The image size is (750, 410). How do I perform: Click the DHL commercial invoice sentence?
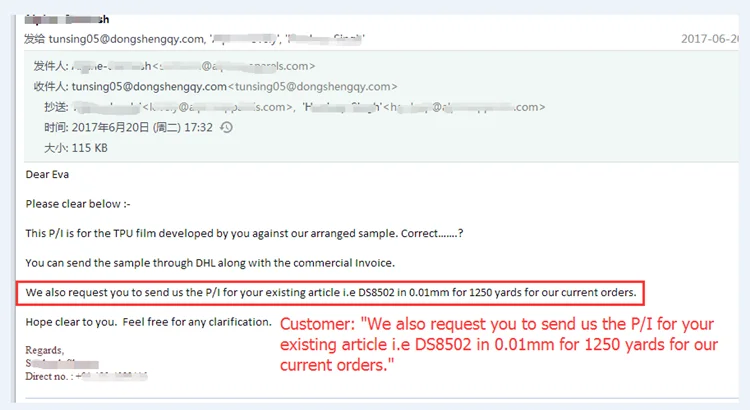pyautogui.click(x=210, y=263)
